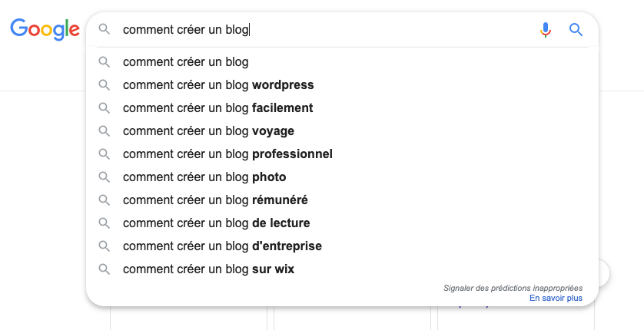
Task: Choose the "comment créer un blog wordpress" suggestion
Action: click(x=218, y=85)
